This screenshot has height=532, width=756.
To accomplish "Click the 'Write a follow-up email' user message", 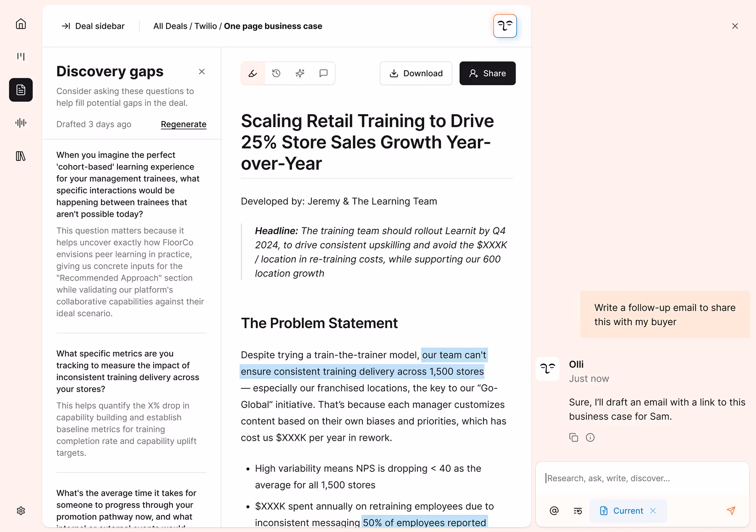I will click(x=665, y=315).
